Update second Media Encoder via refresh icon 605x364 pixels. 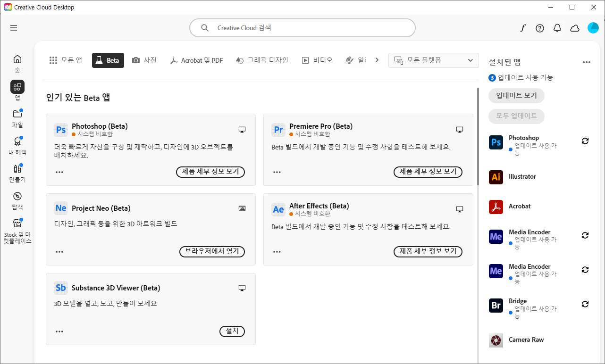click(x=585, y=270)
